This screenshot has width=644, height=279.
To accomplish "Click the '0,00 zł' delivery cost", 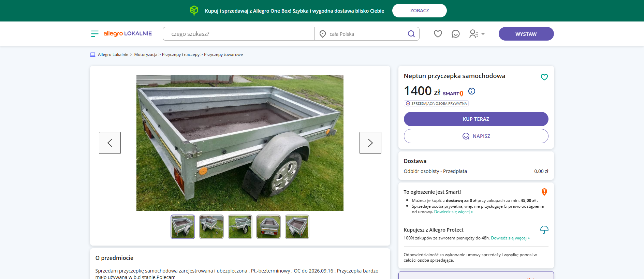I will point(541,171).
